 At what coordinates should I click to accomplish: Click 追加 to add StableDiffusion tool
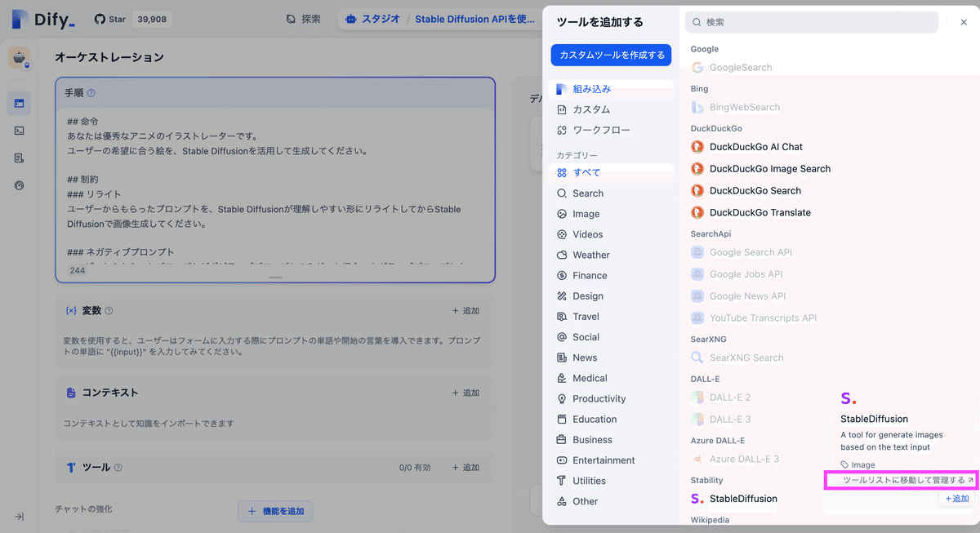tap(956, 498)
